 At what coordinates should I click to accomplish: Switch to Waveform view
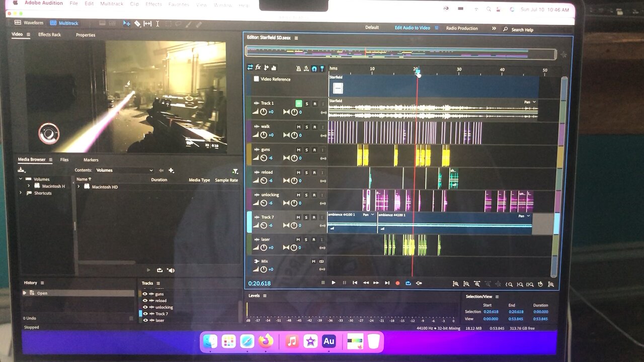(x=29, y=23)
